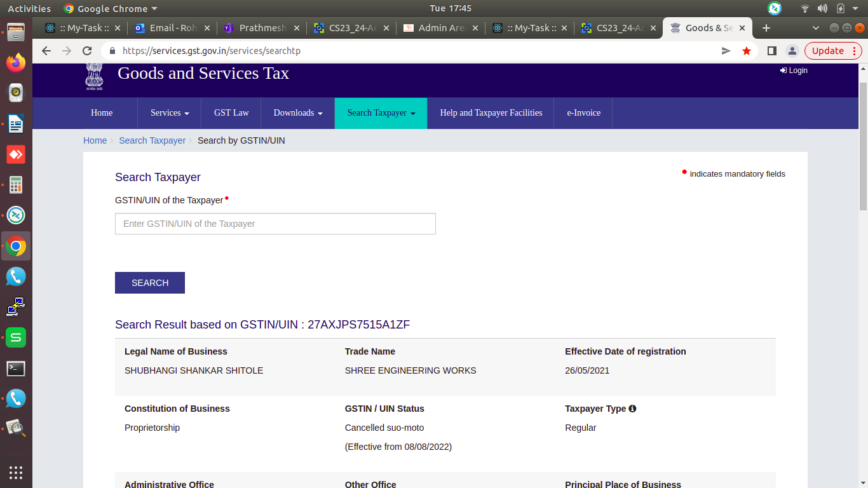Open the green S spreadsheet icon in dock
Screen dimensions: 868x488
(16, 337)
